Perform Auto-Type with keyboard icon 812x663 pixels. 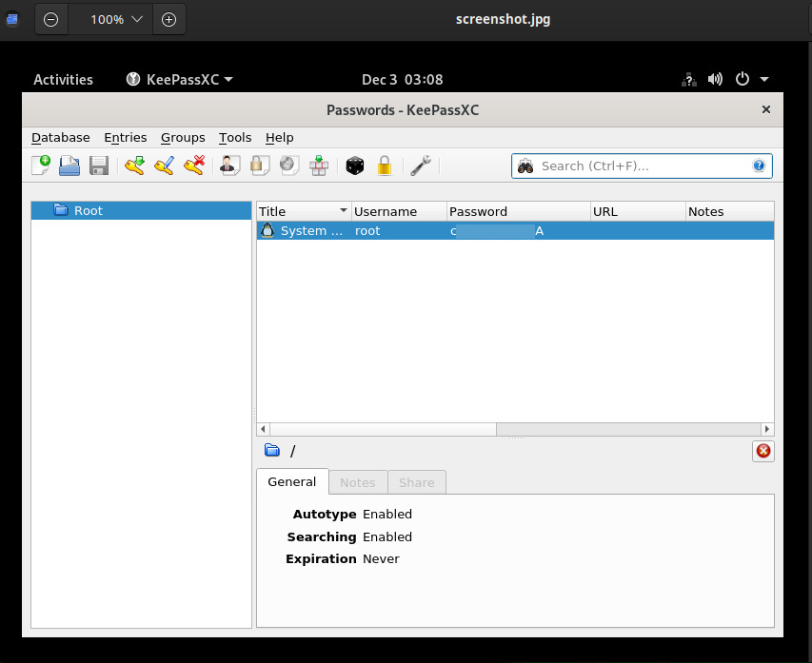[319, 166]
